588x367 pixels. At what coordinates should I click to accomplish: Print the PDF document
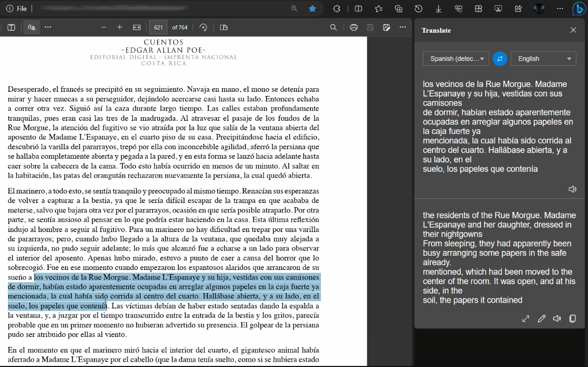click(354, 27)
